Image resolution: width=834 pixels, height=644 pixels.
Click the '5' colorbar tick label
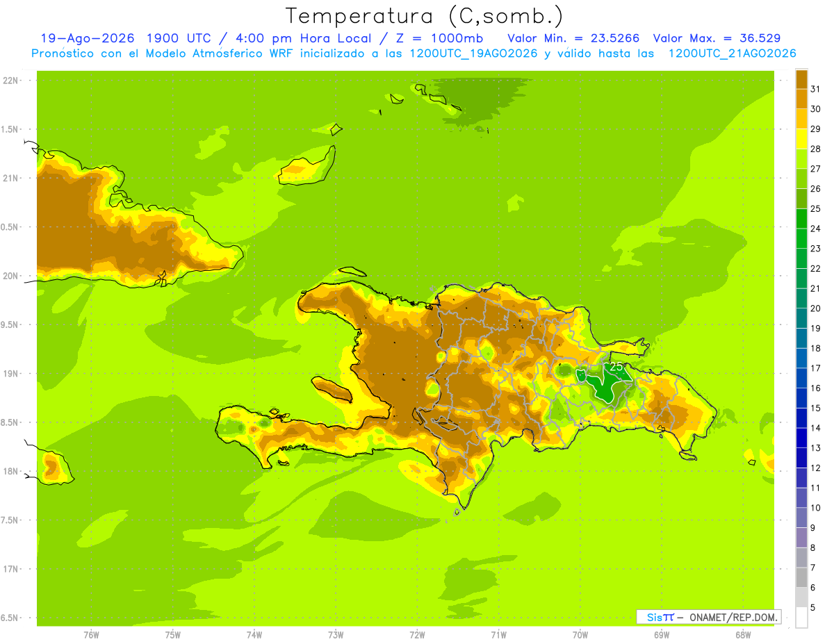(813, 607)
